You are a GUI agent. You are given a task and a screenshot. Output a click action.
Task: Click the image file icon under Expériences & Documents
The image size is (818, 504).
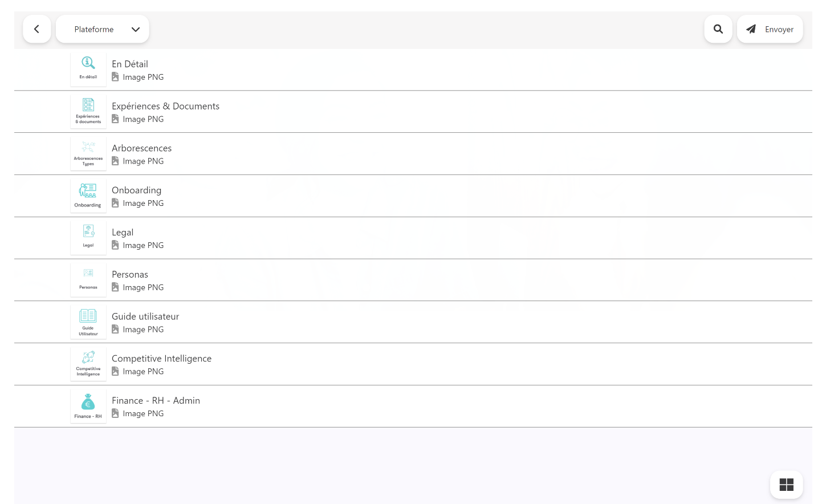coord(115,119)
